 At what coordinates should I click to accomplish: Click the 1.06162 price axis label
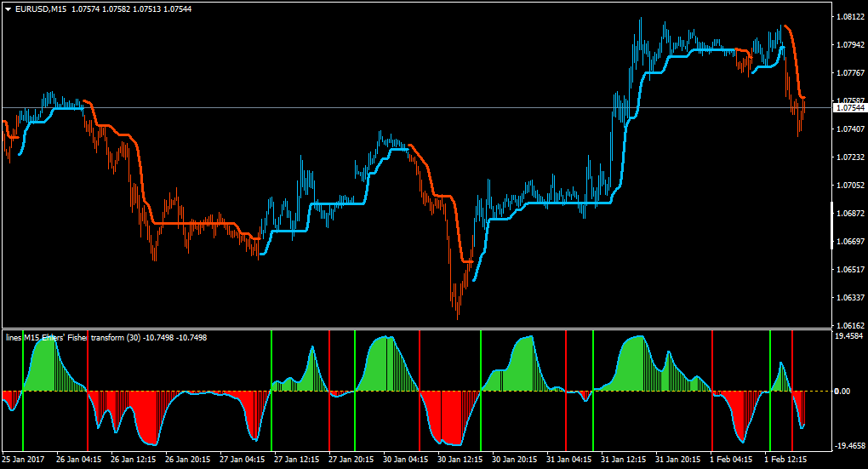pyautogui.click(x=850, y=326)
